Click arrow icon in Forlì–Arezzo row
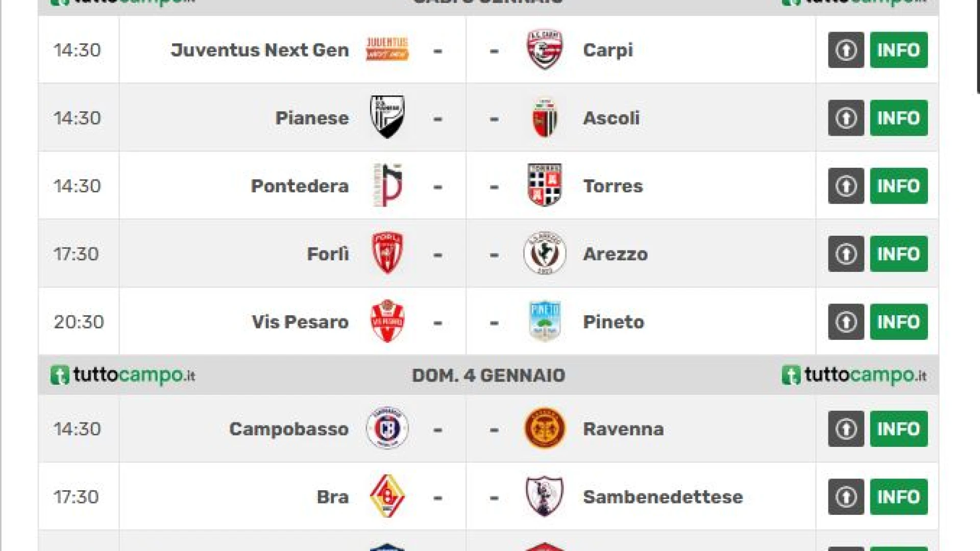The image size is (980, 551). point(846,254)
